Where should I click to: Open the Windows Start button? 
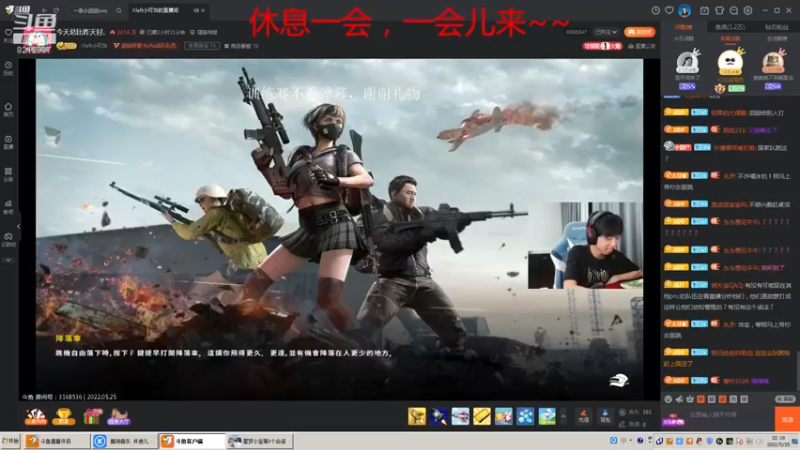coord(11,441)
